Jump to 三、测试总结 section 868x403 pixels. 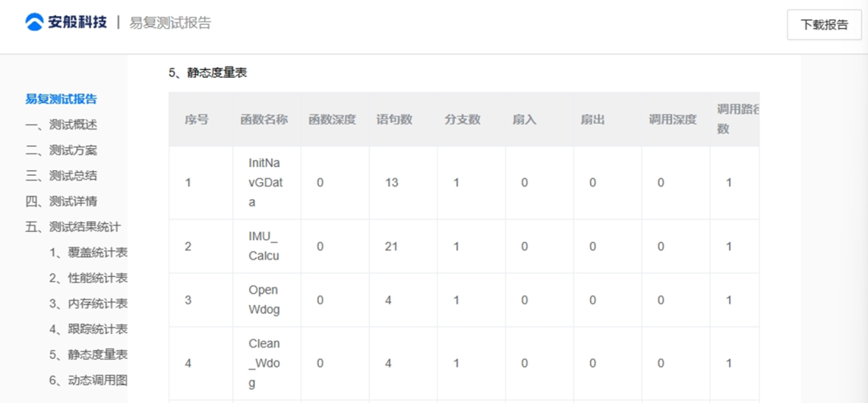[62, 176]
